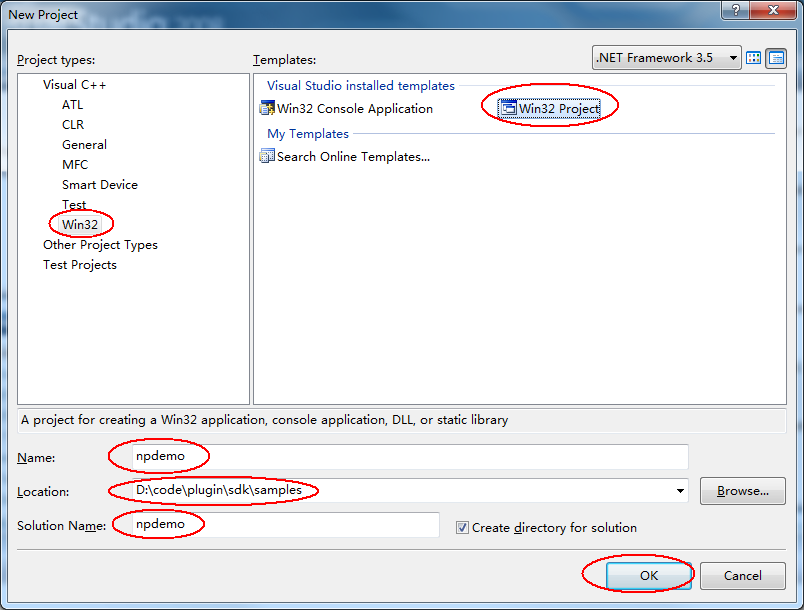This screenshot has width=804, height=610.
Task: Select Visual C++ project type
Action: [x=74, y=85]
